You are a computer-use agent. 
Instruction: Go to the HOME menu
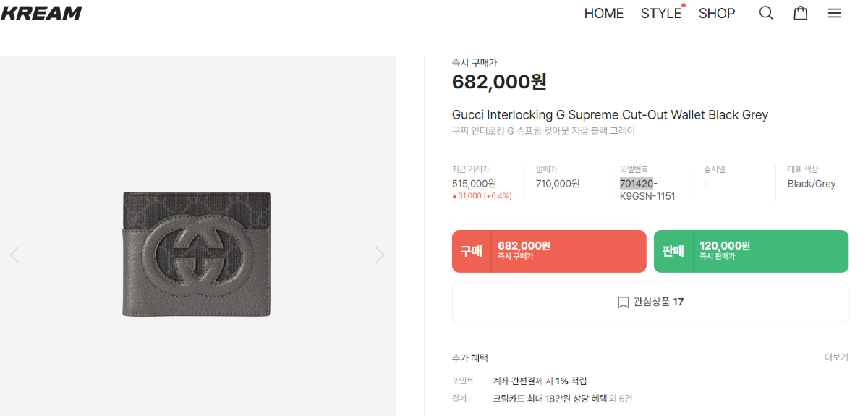603,14
